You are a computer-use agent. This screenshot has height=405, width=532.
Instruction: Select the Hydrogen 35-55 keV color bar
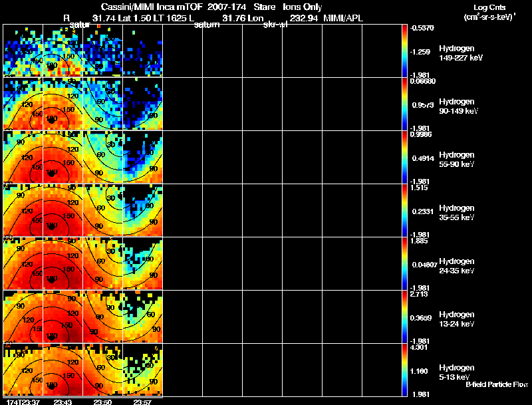(x=404, y=210)
